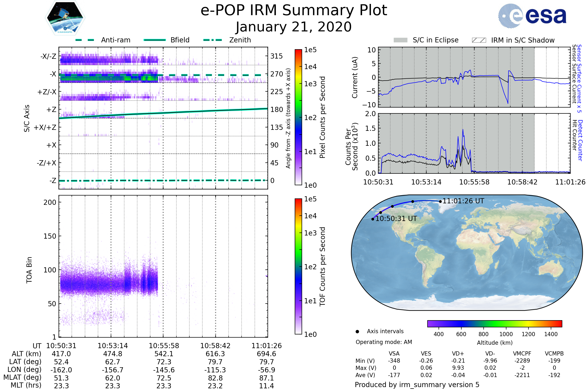588x392 pixels.
Task: Click the MLAT (deg) row label
Action: point(23,378)
